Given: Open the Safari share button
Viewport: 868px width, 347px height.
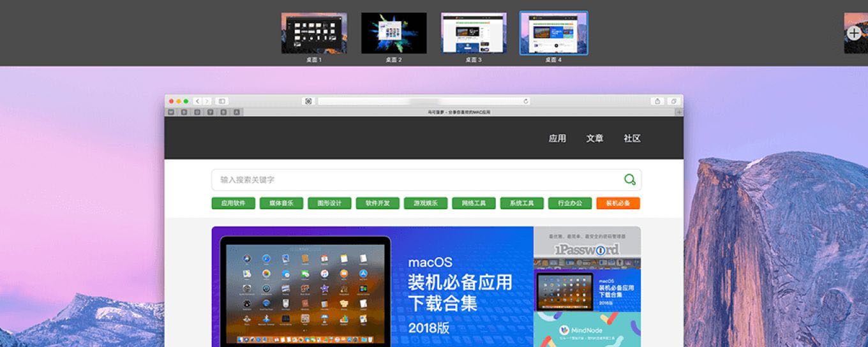Looking at the screenshot, I should (x=657, y=101).
